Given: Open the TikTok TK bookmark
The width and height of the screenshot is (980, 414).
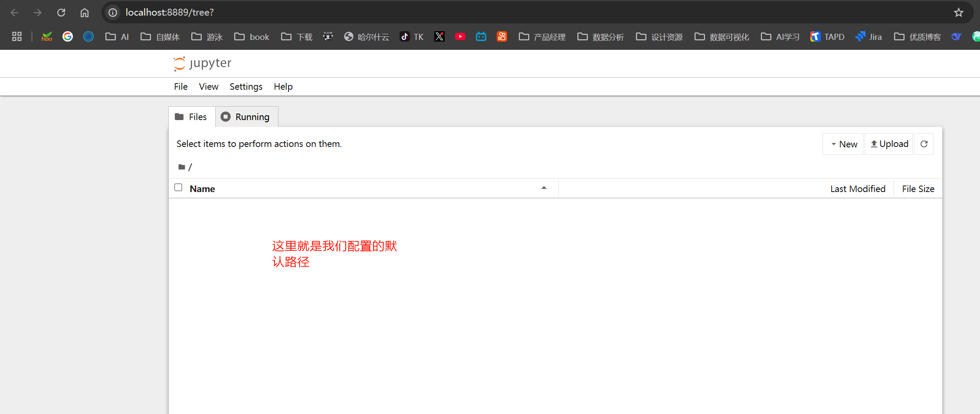Looking at the screenshot, I should pos(411,36).
